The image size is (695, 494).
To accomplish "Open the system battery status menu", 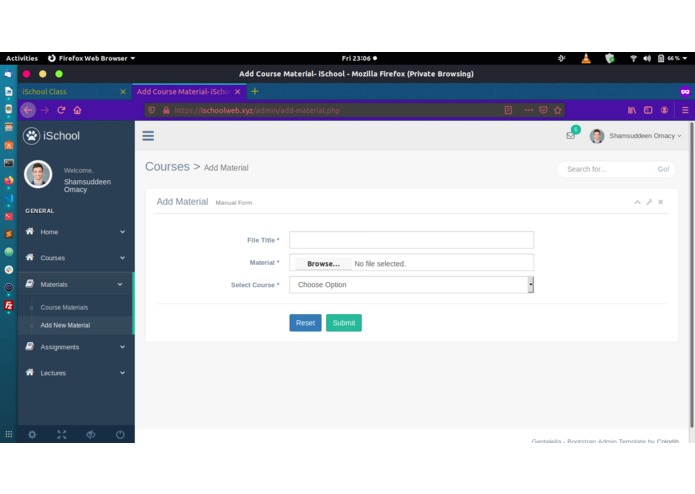I will coord(672,58).
